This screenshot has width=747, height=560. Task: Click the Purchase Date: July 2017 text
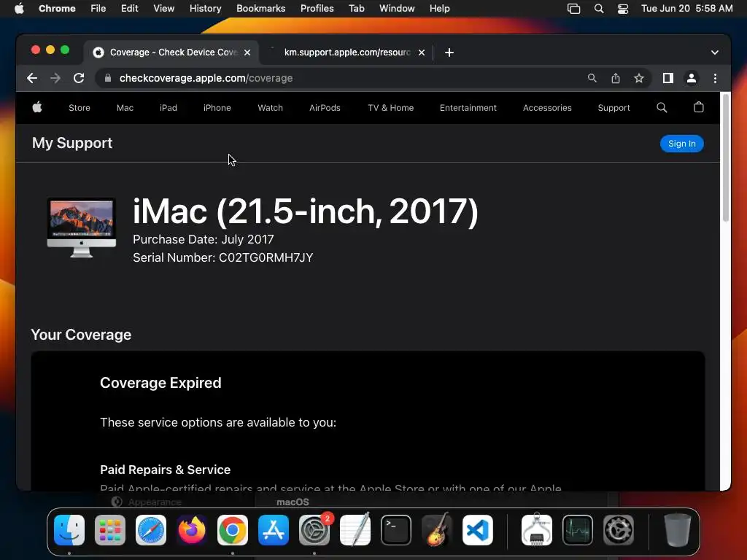204,239
